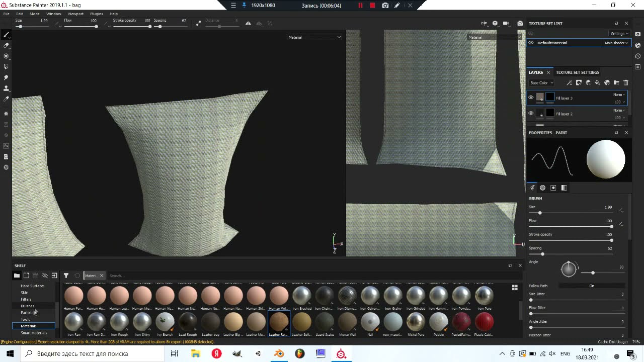Switch to Texture Set Settings tab
The image size is (644, 362).
[578, 72]
